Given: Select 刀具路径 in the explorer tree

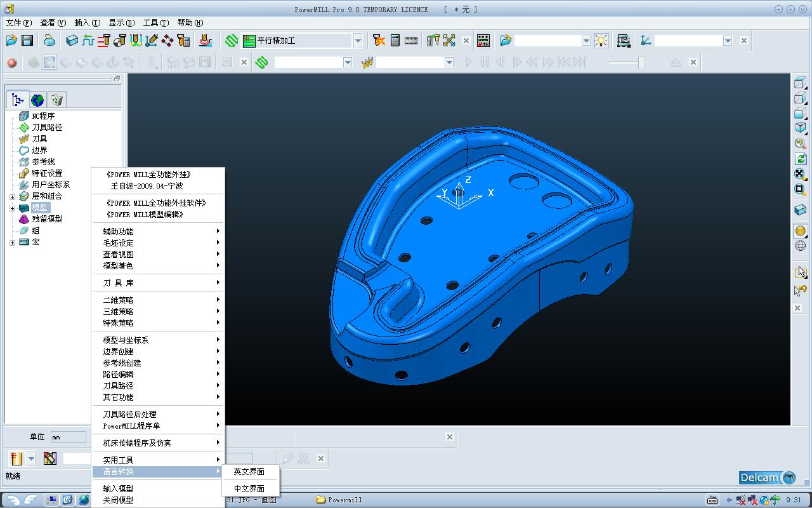Looking at the screenshot, I should point(47,128).
